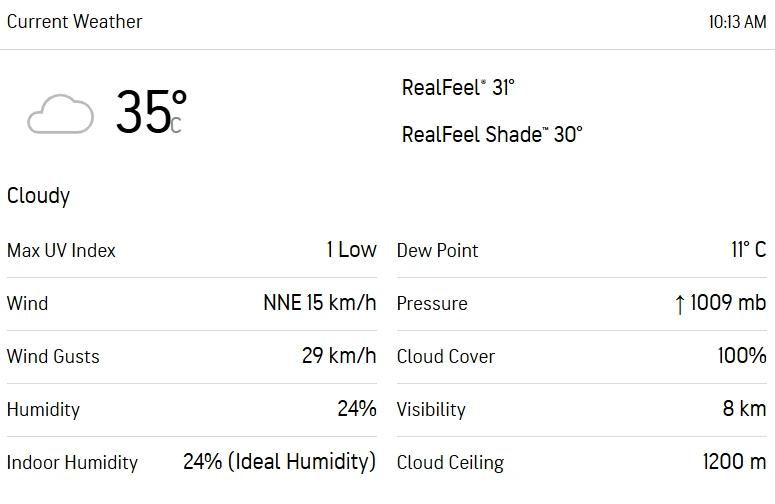Click the NNE 15 km/h wind value
This screenshot has width=775, height=504.
tap(319, 303)
